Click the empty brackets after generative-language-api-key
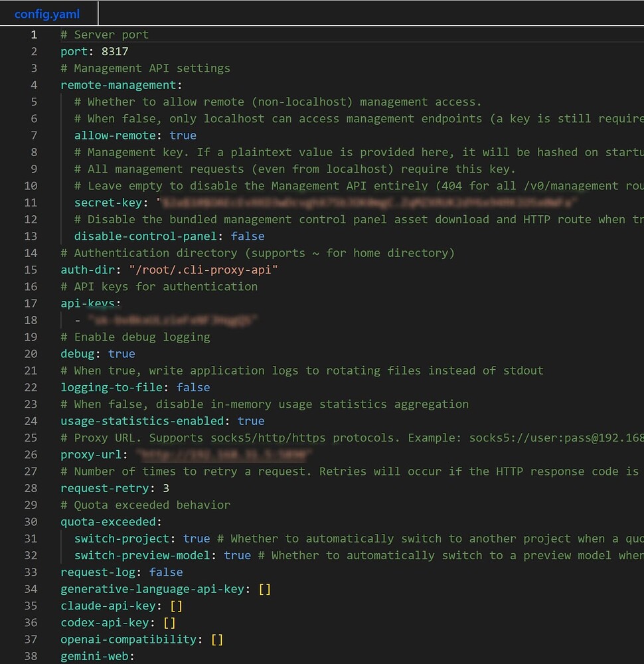The image size is (644, 664). pyautogui.click(x=265, y=589)
